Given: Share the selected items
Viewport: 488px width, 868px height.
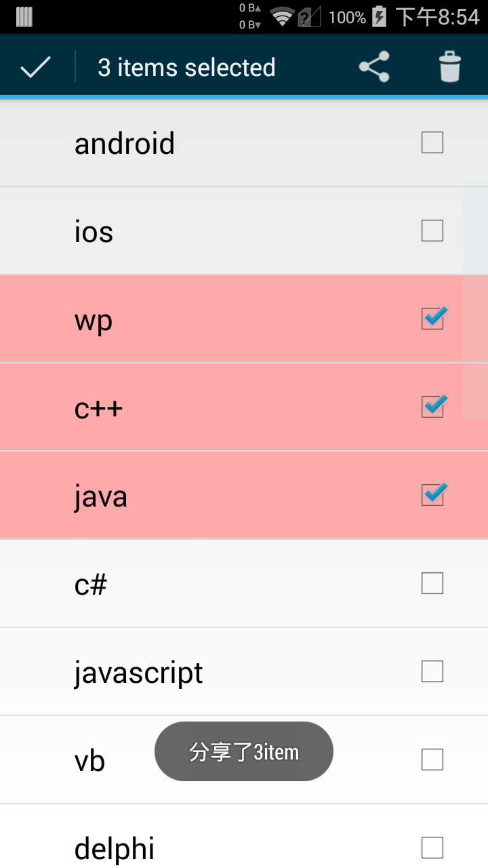Looking at the screenshot, I should (374, 67).
